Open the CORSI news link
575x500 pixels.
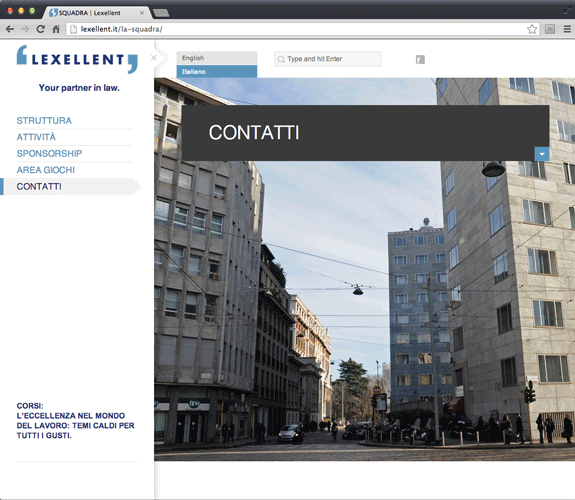(76, 421)
